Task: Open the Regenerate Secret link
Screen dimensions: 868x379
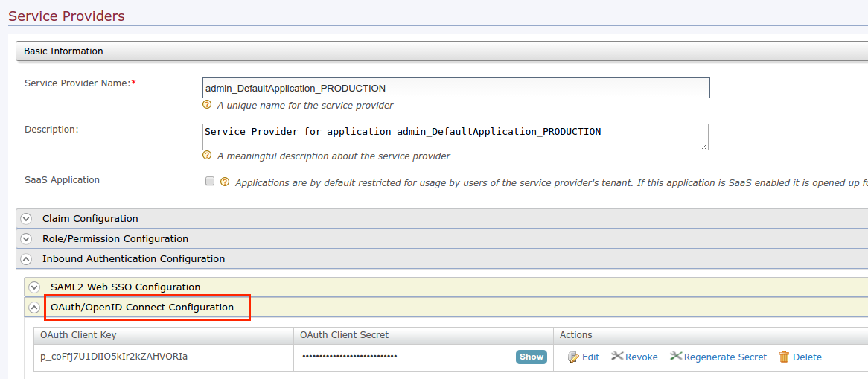Action: point(725,357)
